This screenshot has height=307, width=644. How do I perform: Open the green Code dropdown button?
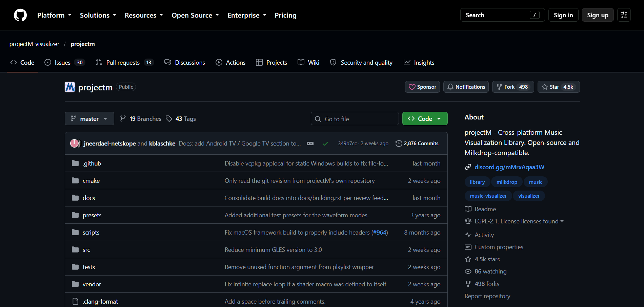pos(425,118)
